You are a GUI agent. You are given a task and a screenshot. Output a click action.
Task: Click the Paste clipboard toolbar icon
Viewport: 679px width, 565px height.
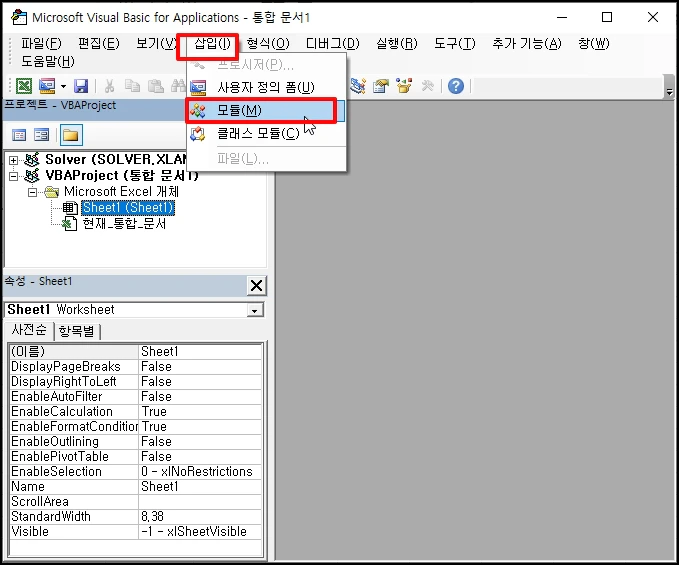point(155,86)
